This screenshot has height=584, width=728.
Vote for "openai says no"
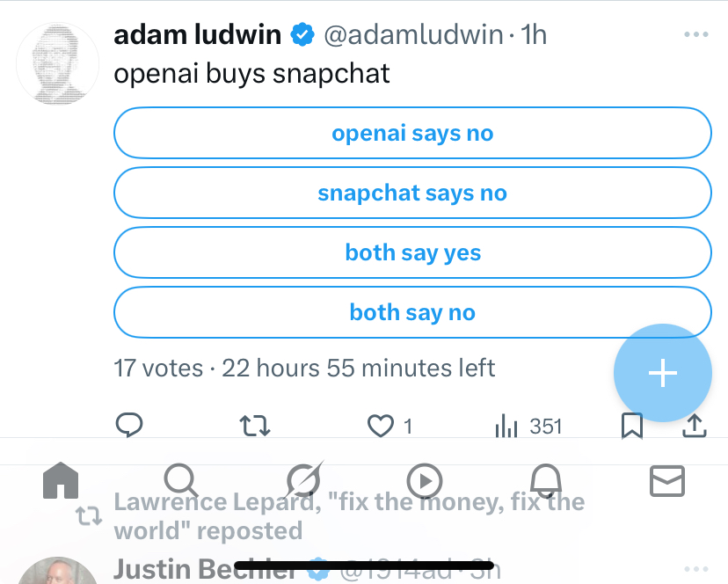pos(412,134)
